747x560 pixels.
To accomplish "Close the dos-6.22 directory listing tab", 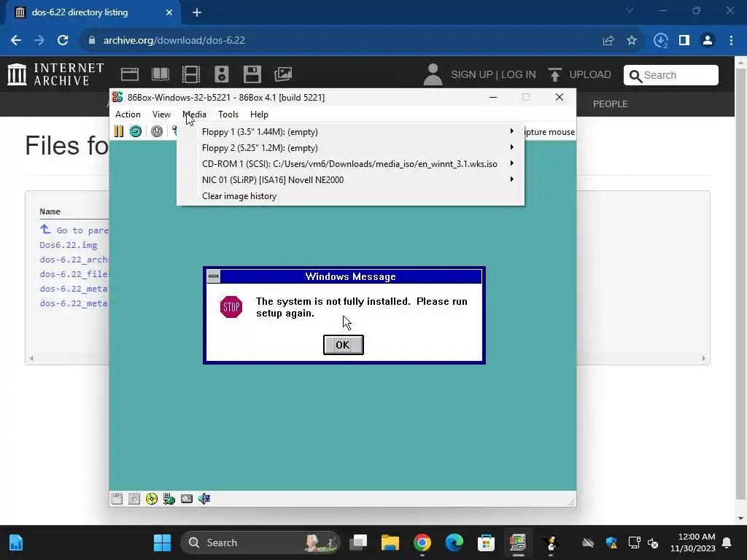I will (x=169, y=12).
